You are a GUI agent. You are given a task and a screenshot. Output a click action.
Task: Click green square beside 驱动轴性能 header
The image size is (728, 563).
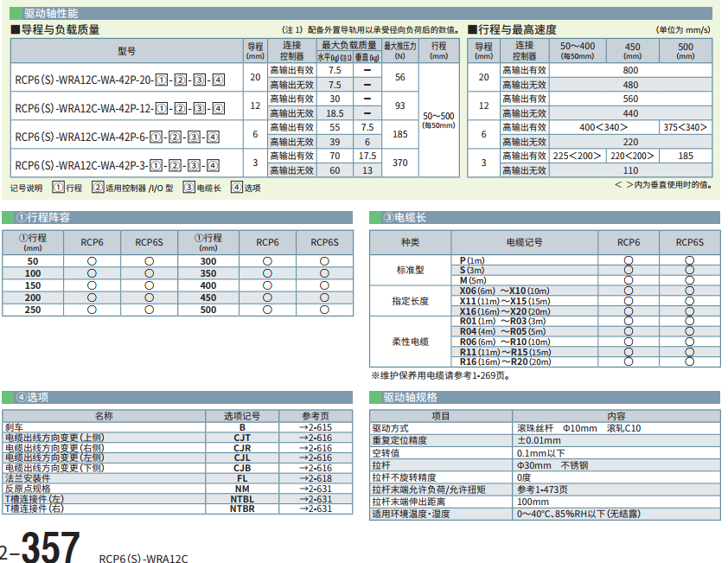[x=15, y=14]
